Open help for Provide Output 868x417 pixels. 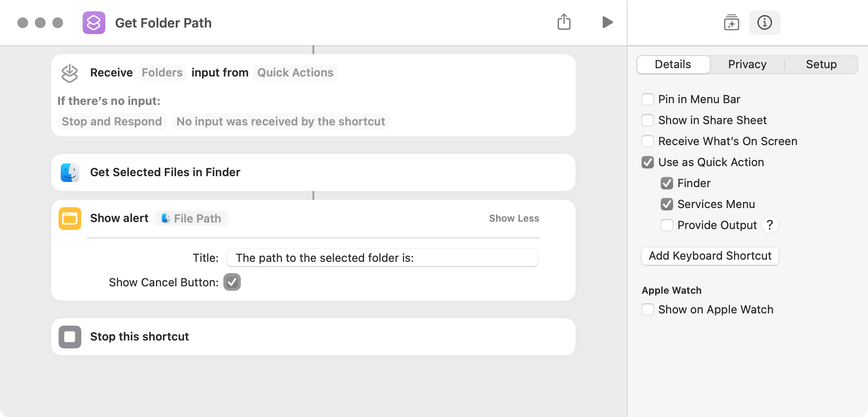pos(770,225)
